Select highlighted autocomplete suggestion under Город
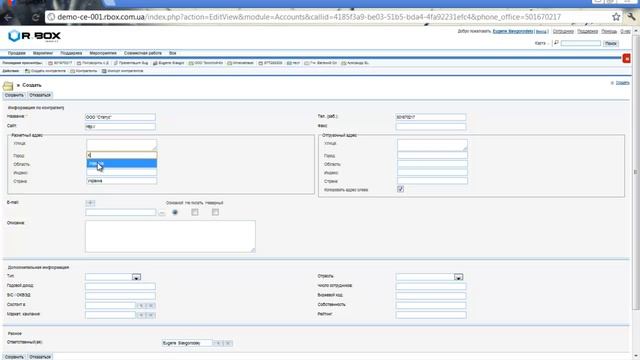 pos(122,164)
